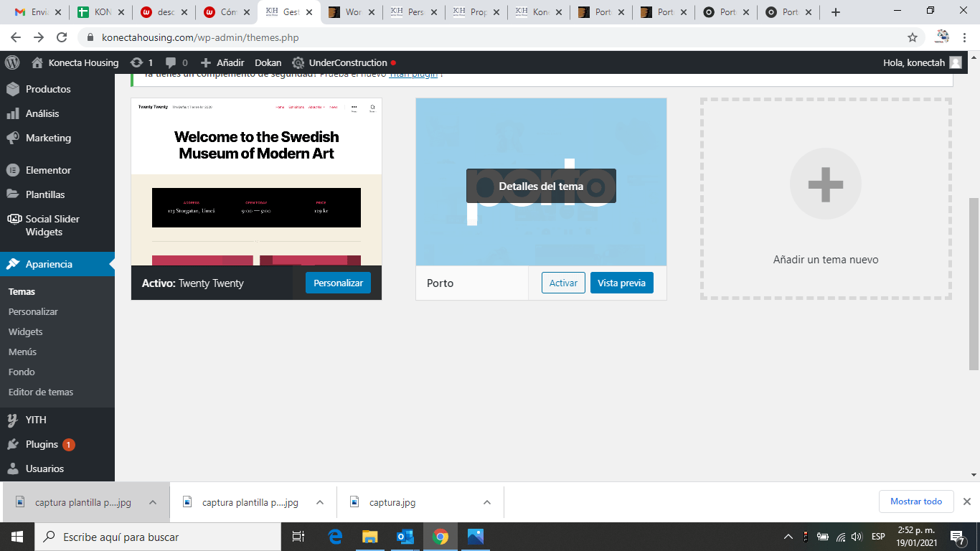The image size is (980, 551).
Task: Open Personalizar submenu item
Action: [33, 312]
